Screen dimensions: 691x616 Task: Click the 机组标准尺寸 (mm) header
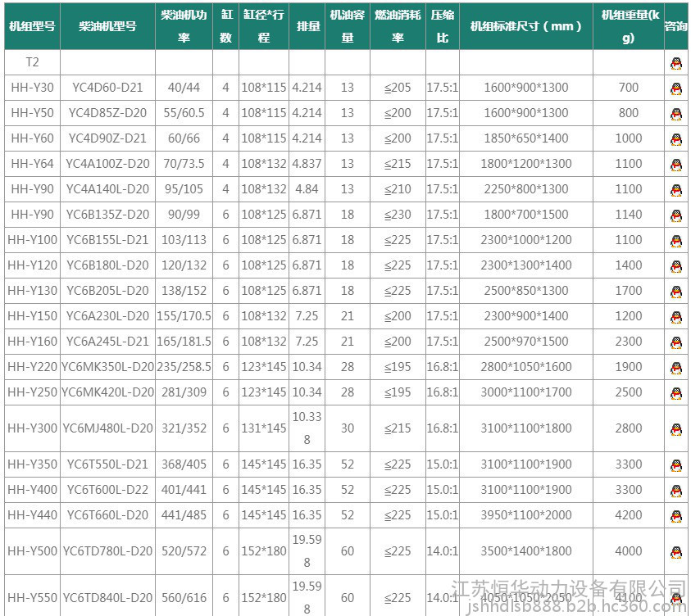(x=526, y=26)
